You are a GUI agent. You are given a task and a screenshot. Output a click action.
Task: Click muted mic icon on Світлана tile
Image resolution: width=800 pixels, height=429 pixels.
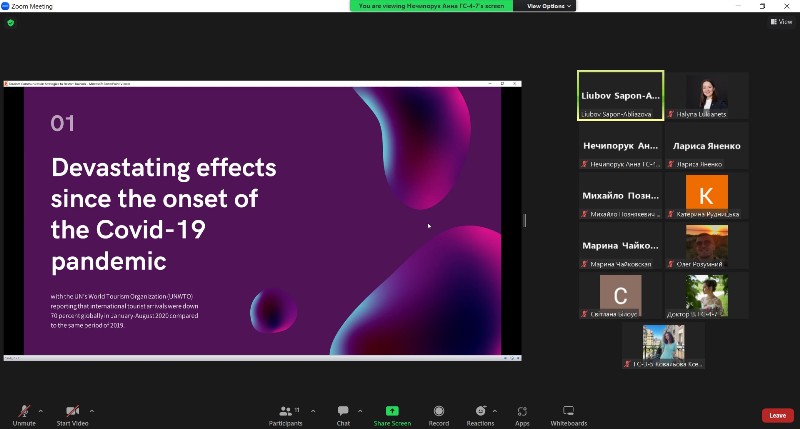(585, 314)
